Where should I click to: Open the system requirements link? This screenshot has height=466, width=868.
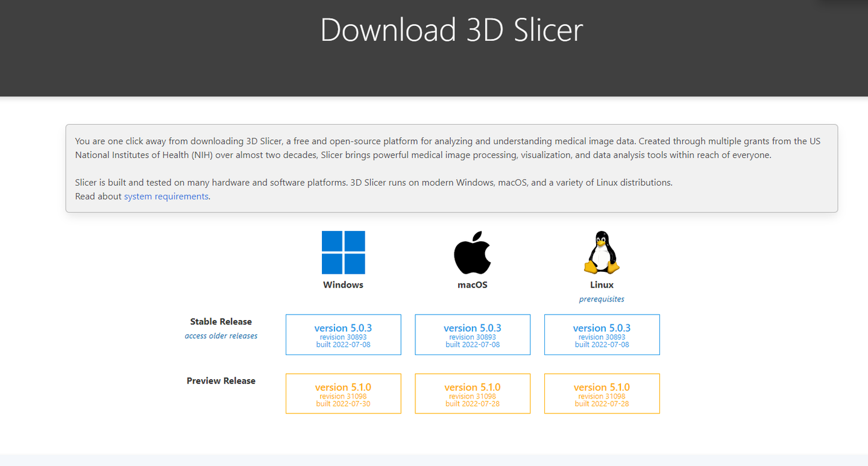pos(166,196)
